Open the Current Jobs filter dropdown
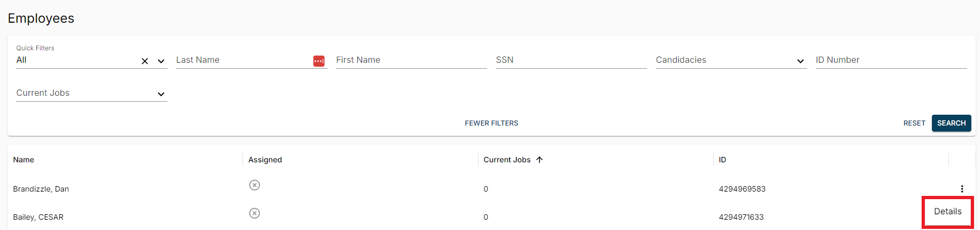Screen dimensions: 980x230 [161, 94]
